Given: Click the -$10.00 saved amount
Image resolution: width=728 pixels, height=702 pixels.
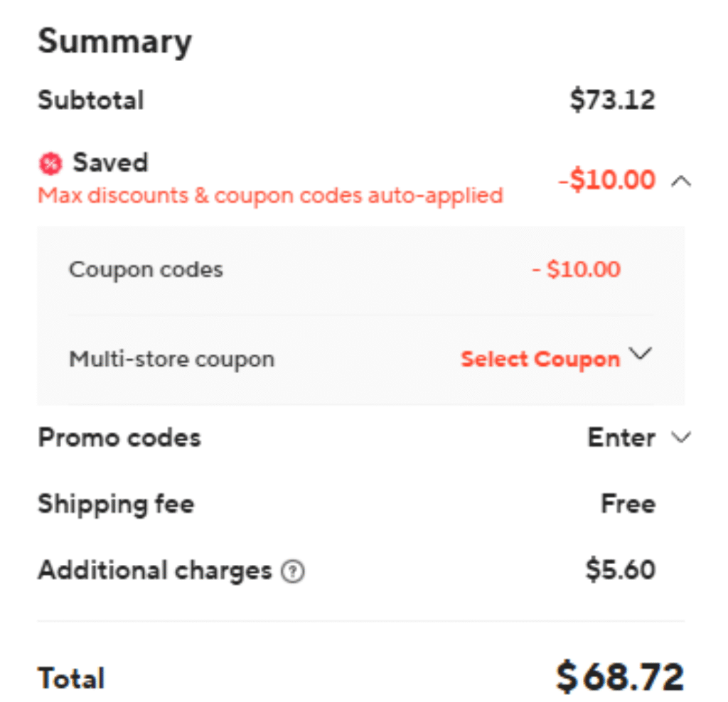Looking at the screenshot, I should click(607, 180).
